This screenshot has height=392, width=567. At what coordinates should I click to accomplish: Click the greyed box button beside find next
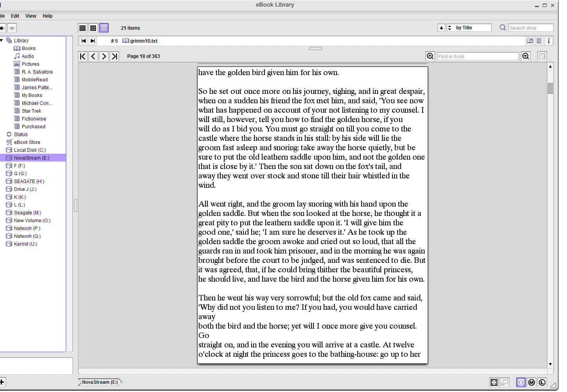pos(542,56)
